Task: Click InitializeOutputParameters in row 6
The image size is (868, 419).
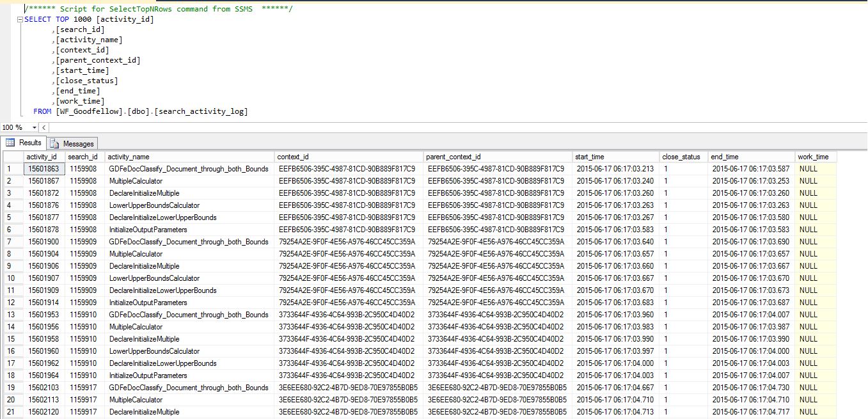Action: coord(189,230)
